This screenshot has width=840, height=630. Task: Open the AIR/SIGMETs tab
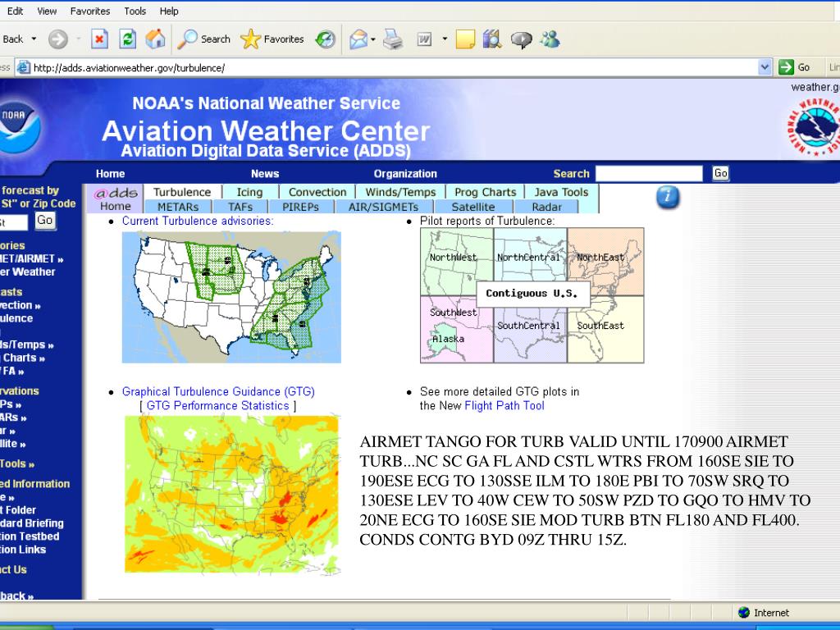[x=383, y=207]
